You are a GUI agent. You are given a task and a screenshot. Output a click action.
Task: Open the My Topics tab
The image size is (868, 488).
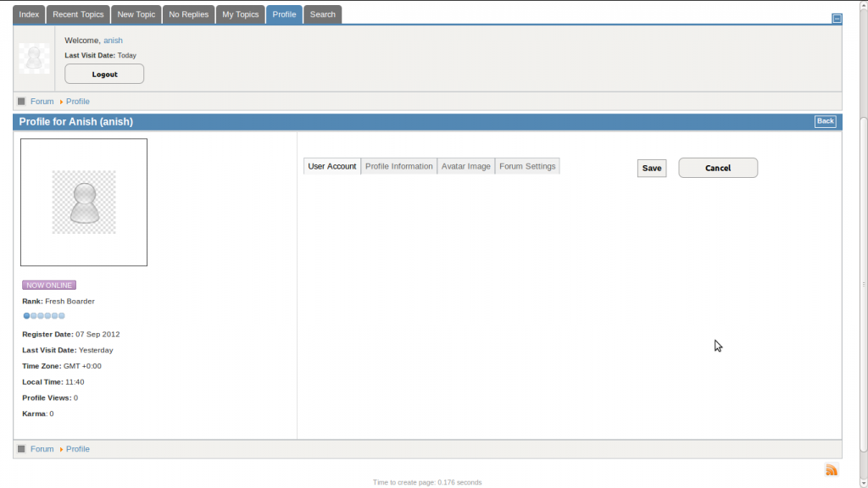pyautogui.click(x=241, y=14)
